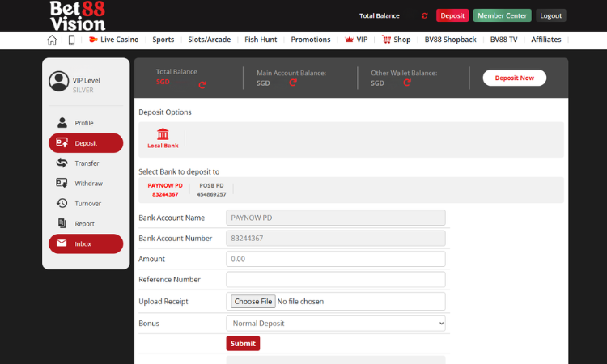Open the Shop menu item
This screenshot has height=364, width=607.
pyautogui.click(x=402, y=40)
